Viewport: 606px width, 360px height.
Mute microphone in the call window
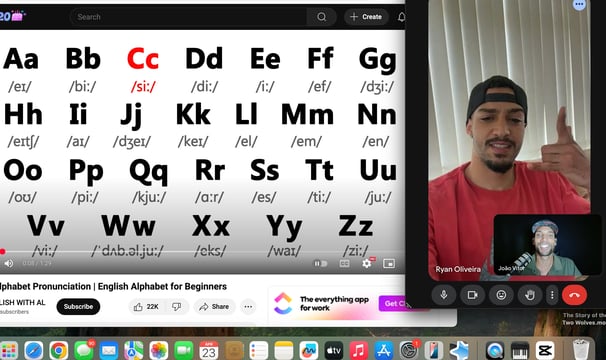point(444,295)
